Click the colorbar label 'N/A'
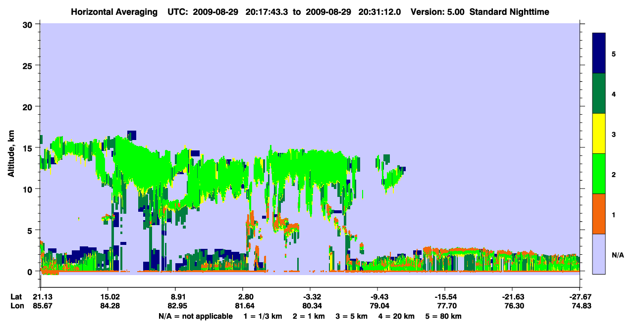644x330 pixels. 618,255
